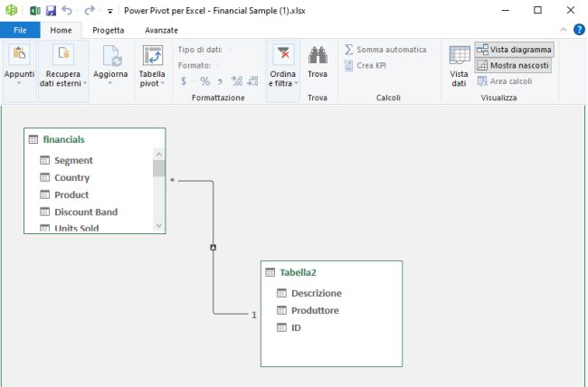Select the Segment field in financials
This screenshot has width=588, height=387.
73,160
